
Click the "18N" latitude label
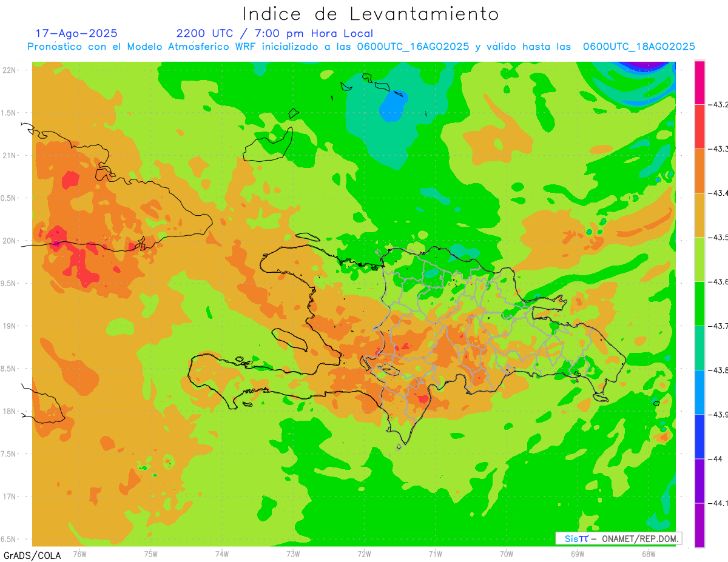click(x=10, y=412)
